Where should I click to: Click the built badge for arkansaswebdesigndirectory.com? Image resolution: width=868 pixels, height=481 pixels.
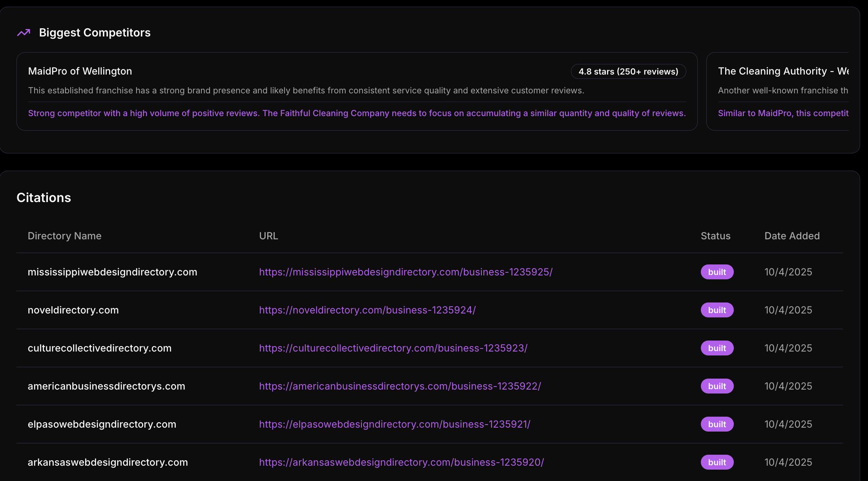click(x=717, y=462)
